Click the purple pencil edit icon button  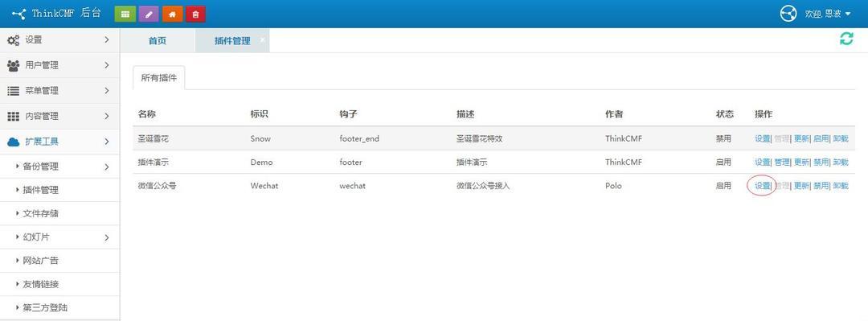tap(149, 14)
